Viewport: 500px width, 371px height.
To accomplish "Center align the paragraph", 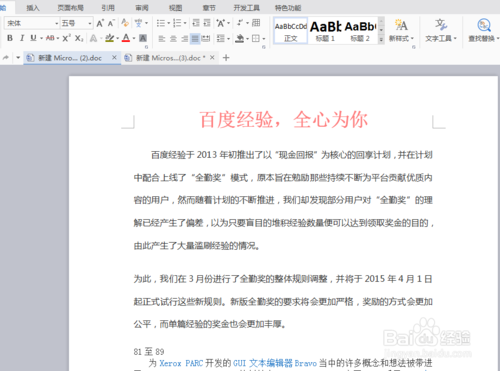I will pos(173,39).
